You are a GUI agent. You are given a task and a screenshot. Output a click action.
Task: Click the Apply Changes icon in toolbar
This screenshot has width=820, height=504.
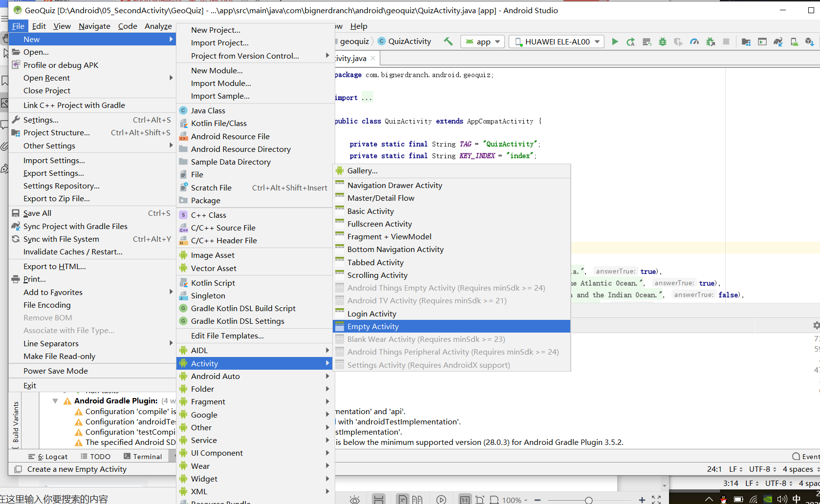(631, 42)
